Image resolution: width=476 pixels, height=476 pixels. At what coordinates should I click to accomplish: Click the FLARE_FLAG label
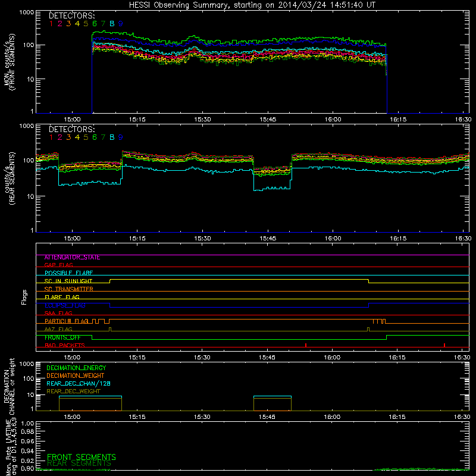(x=62, y=297)
